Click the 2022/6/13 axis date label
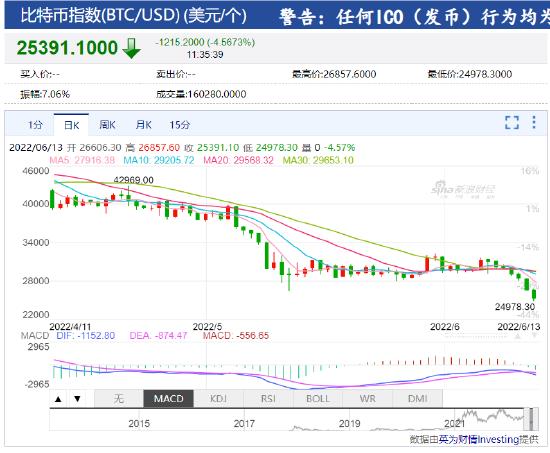Screen dimensions: 550x453 519,327
